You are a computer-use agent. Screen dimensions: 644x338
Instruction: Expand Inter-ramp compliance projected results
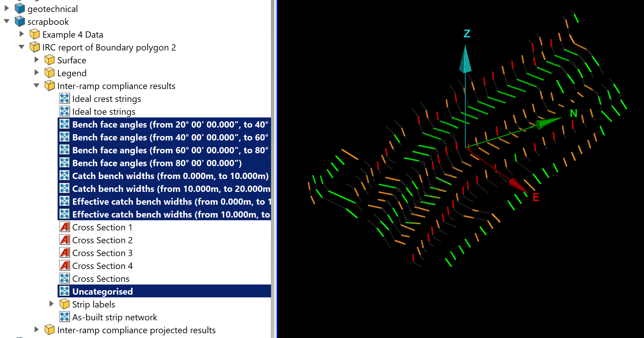(36, 330)
